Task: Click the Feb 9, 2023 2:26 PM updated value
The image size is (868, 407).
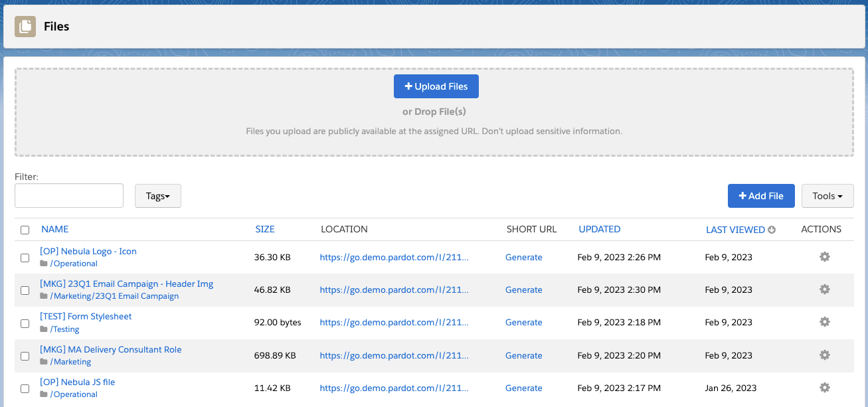Action: pos(619,257)
